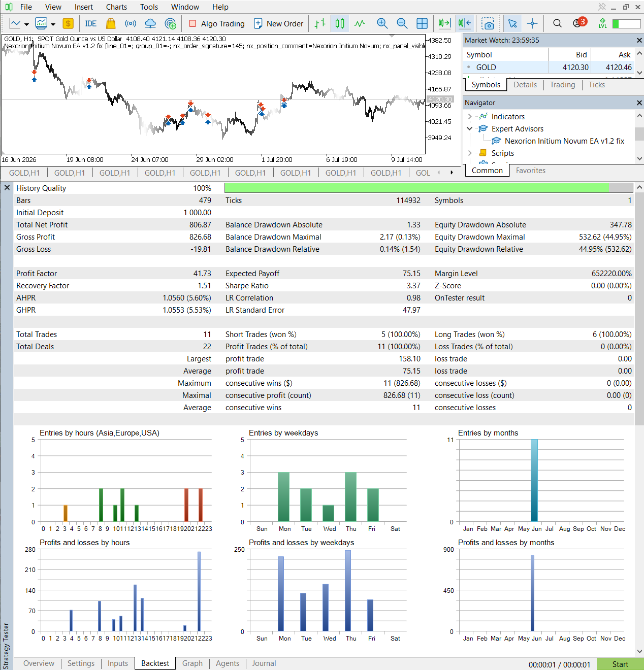Open dropdown arrow beside chart profiles icon

point(53,24)
